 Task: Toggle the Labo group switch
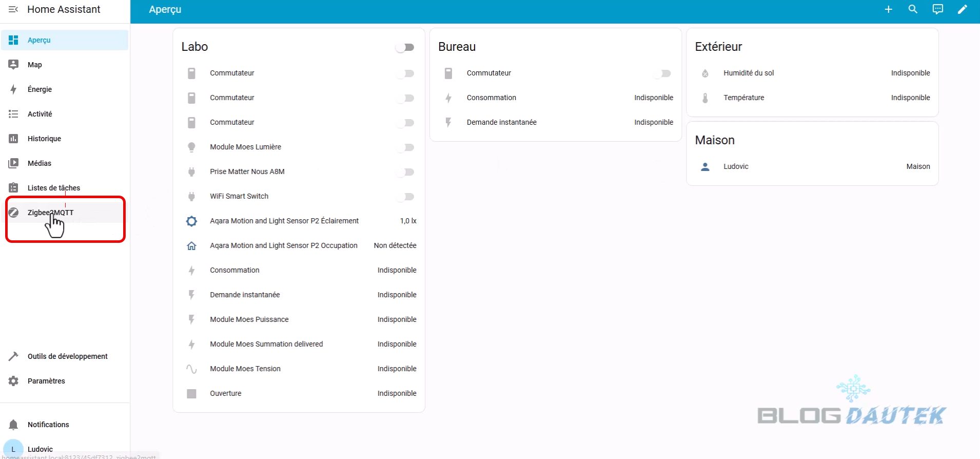pyautogui.click(x=405, y=47)
